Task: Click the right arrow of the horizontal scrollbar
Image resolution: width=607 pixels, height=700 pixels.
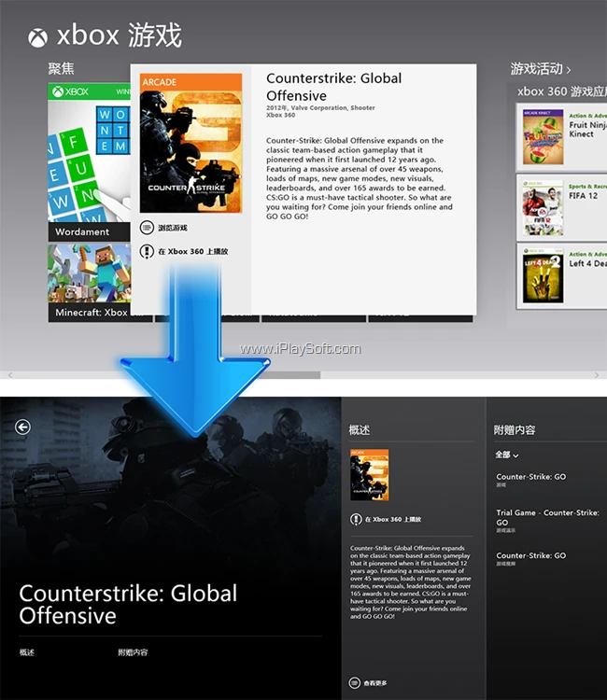Action: tap(597, 375)
